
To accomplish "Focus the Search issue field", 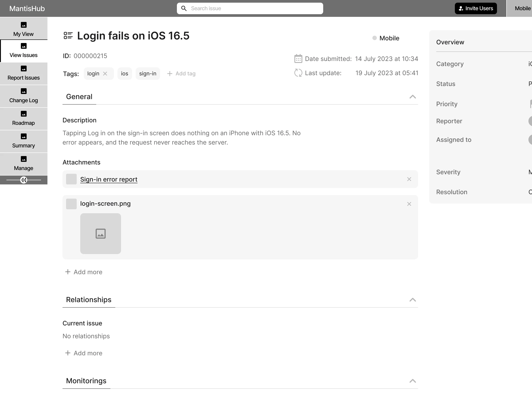I will 250,8.
